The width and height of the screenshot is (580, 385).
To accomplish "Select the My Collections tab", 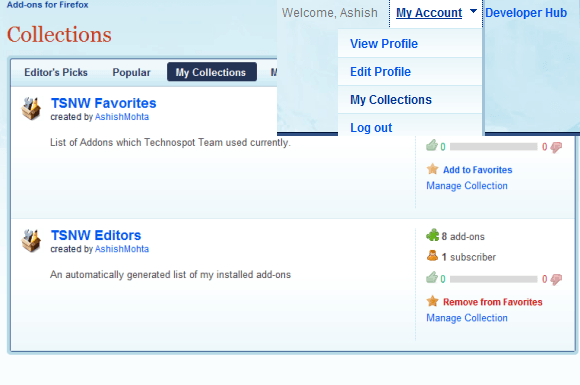I will click(x=212, y=72).
